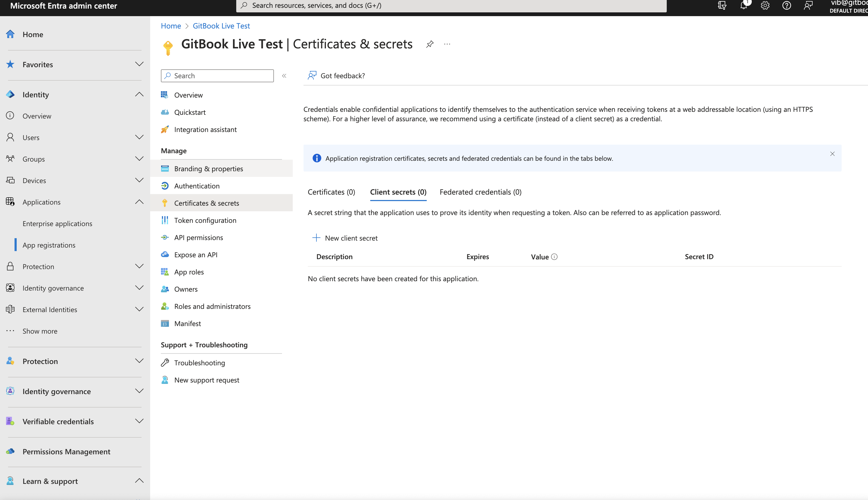Viewport: 868px width, 500px height.
Task: Click the help question mark icon
Action: click(x=786, y=6)
